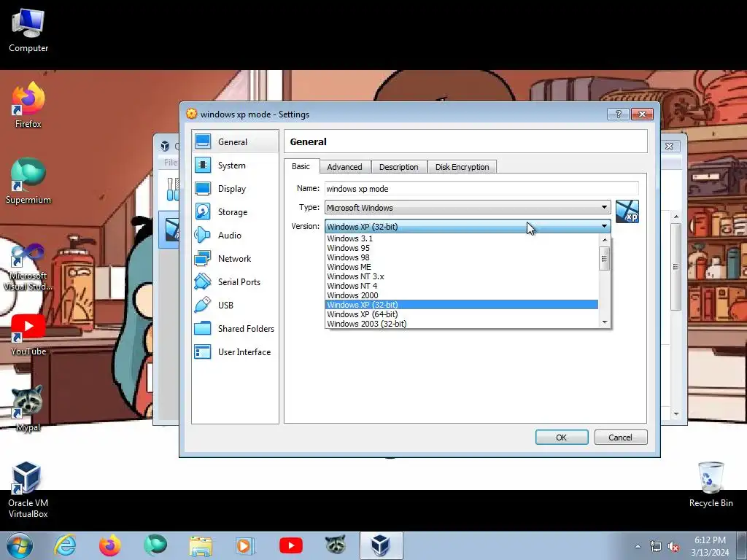Switch to the VirtualBox taskbar button
The image size is (747, 560).
point(381,545)
